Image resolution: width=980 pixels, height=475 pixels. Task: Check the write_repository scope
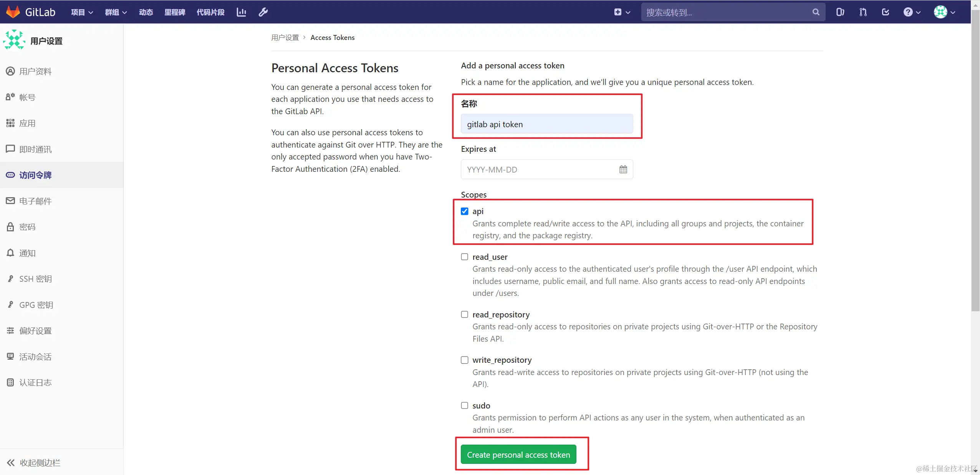(465, 360)
